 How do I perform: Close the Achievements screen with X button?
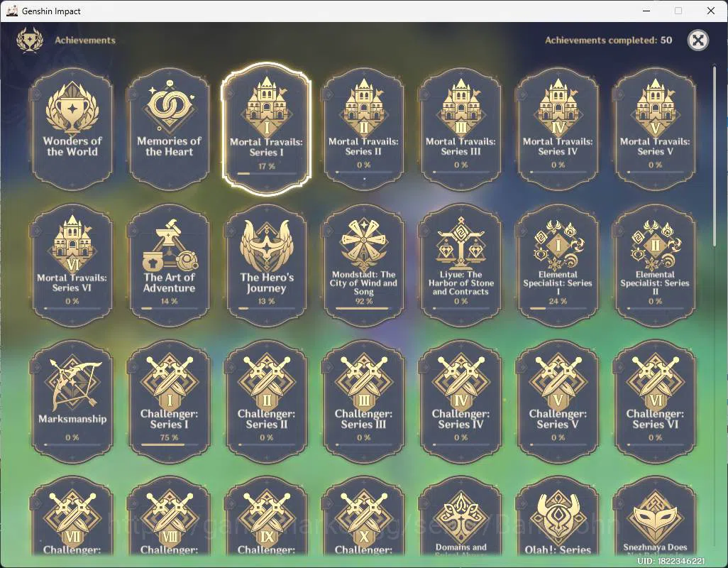(x=697, y=40)
